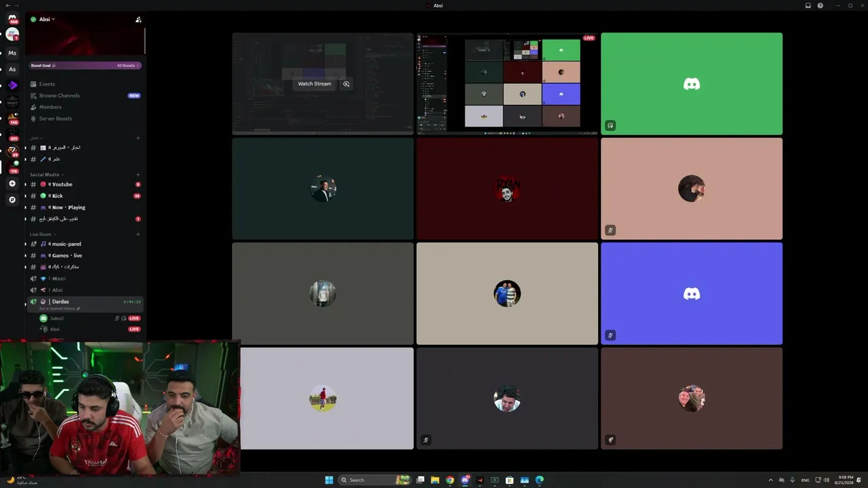Select the green Discord-logo participant tile

pos(692,83)
